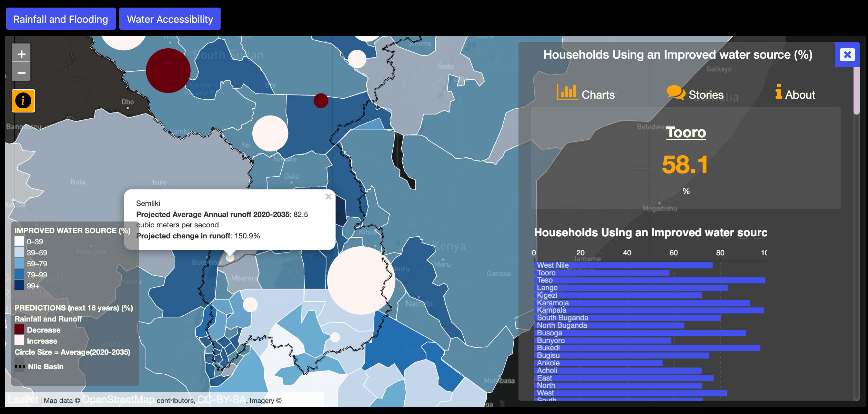Open the OpenStreetMap attribution link
This screenshot has height=414, width=868.
point(118,400)
